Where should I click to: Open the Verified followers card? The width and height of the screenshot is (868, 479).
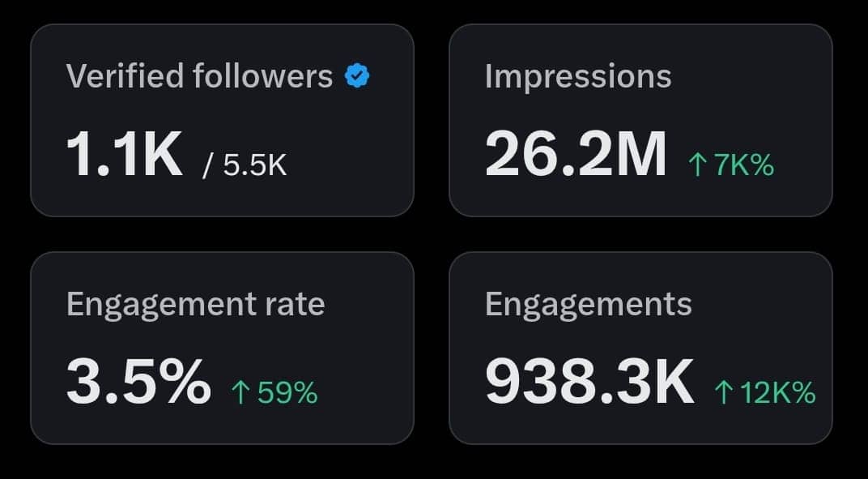222,120
